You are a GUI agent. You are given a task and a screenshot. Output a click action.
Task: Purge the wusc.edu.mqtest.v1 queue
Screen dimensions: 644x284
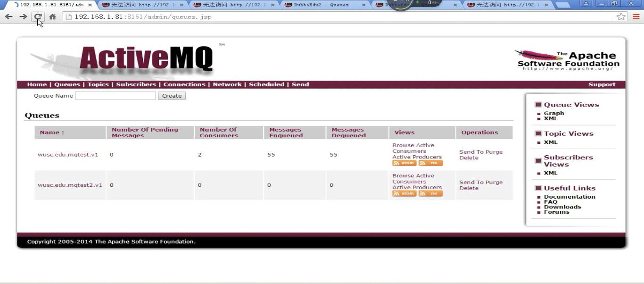(494, 152)
